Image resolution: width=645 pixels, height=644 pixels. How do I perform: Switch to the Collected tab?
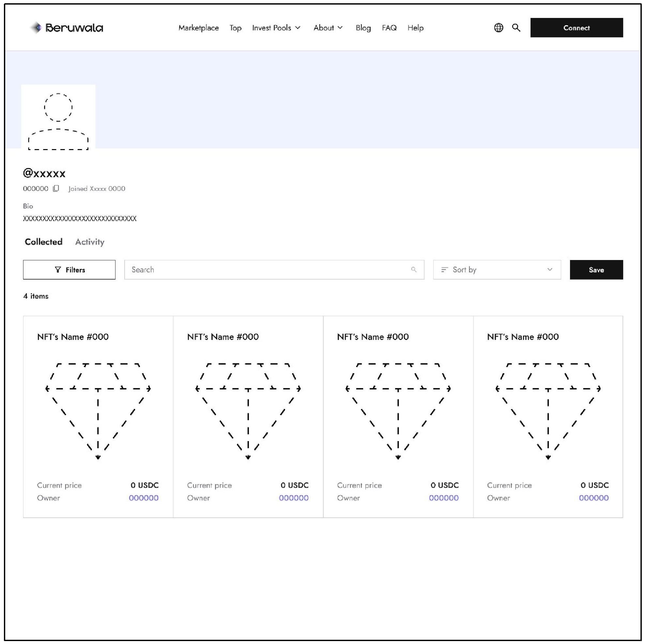tap(43, 242)
